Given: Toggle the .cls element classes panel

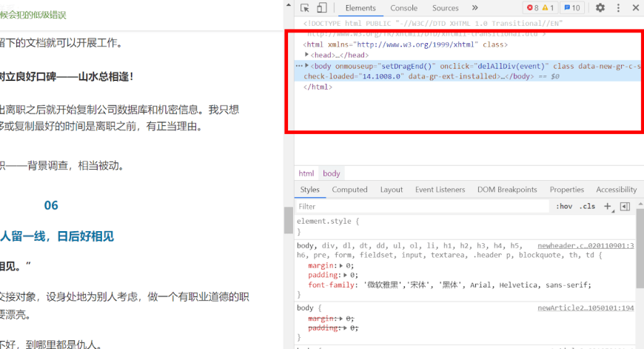Looking at the screenshot, I should pos(587,207).
